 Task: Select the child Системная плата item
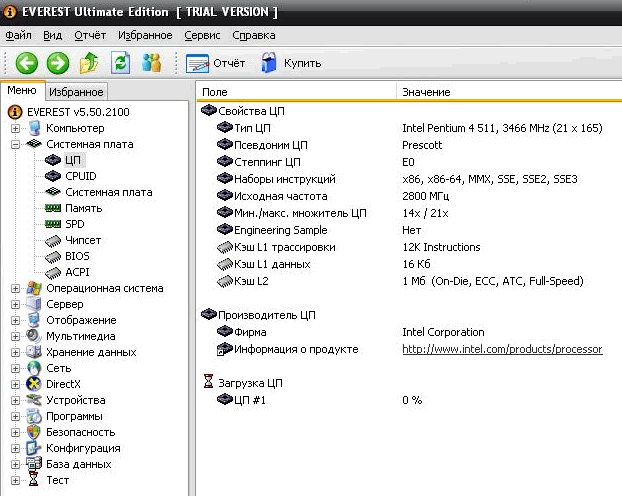pos(109,192)
